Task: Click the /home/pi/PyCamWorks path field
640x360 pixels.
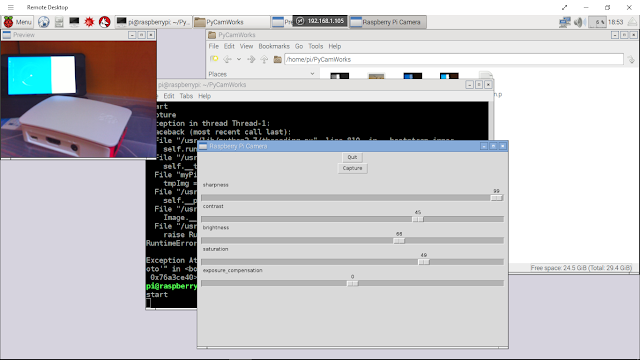Action: pyautogui.click(x=453, y=60)
